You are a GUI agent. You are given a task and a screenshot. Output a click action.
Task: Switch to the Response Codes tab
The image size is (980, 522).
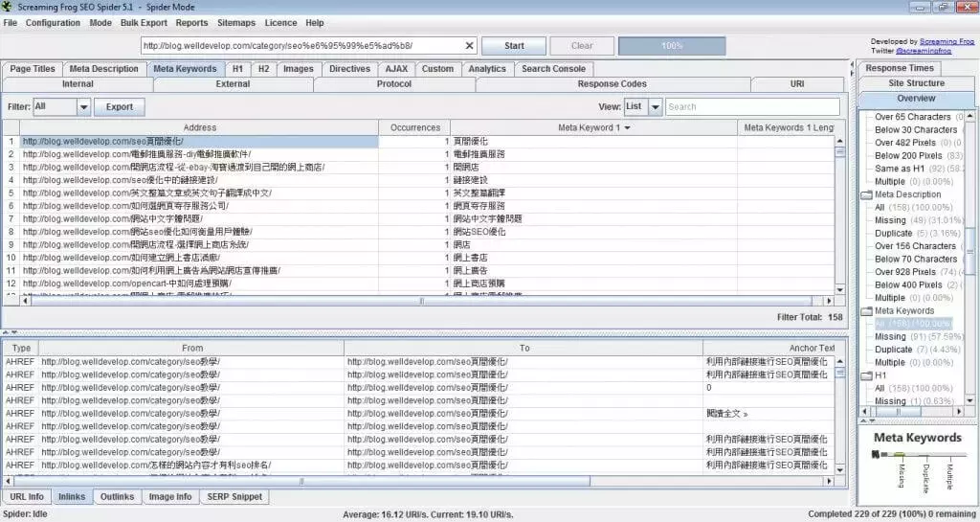612,83
